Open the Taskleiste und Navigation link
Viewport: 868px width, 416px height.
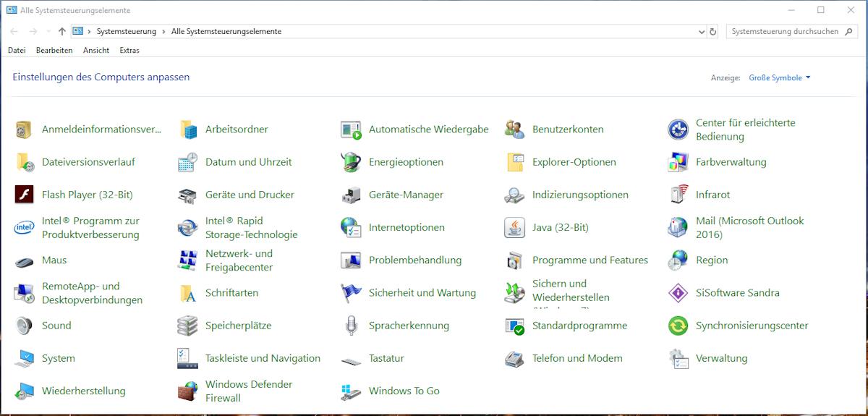263,358
